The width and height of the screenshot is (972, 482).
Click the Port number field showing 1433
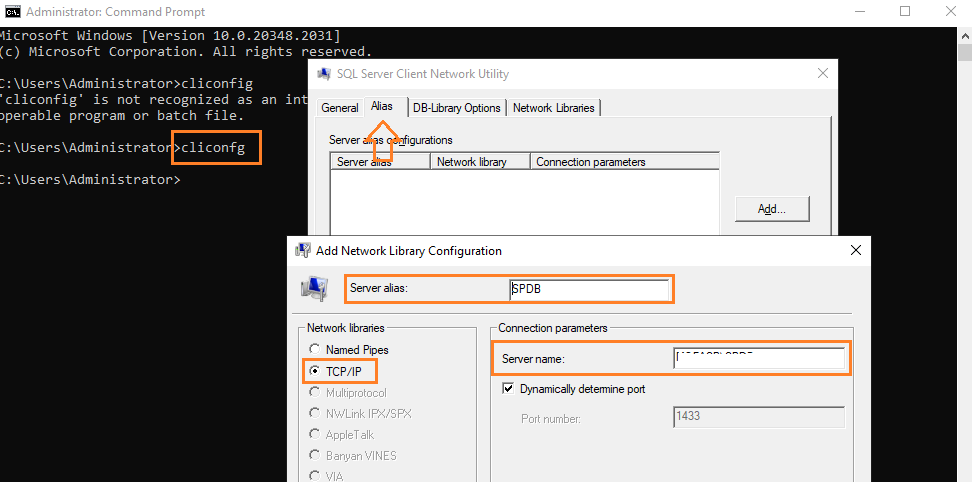[x=759, y=417]
